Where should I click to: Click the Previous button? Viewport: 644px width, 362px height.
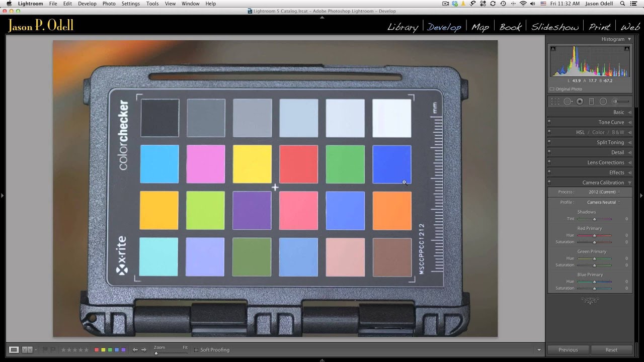coord(568,349)
